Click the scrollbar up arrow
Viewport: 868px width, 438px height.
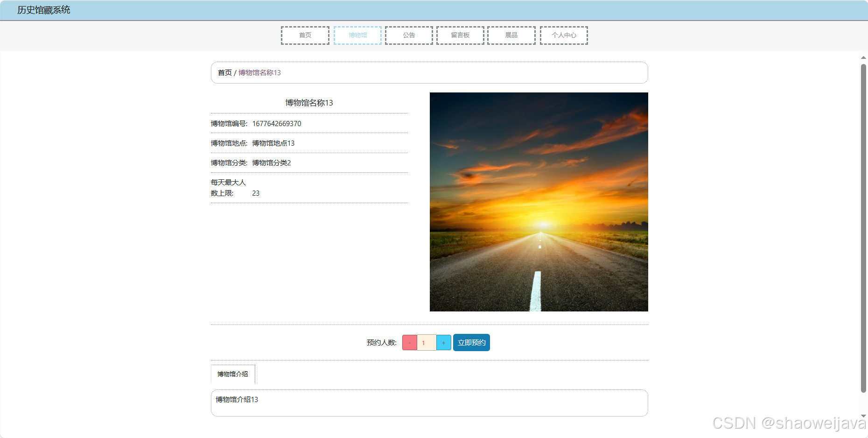(x=863, y=57)
